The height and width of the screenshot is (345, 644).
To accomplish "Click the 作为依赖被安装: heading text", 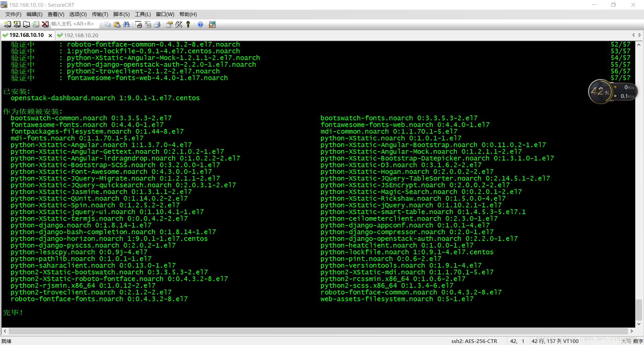I will point(33,111).
